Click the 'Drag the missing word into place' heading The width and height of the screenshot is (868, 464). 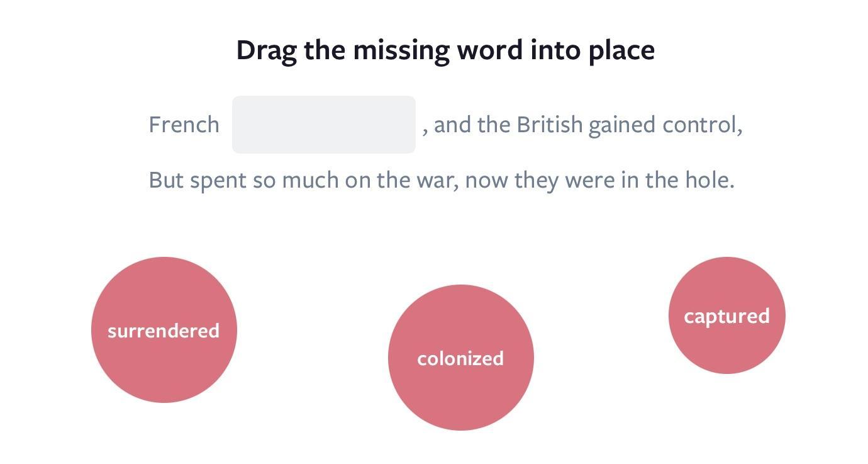(445, 50)
